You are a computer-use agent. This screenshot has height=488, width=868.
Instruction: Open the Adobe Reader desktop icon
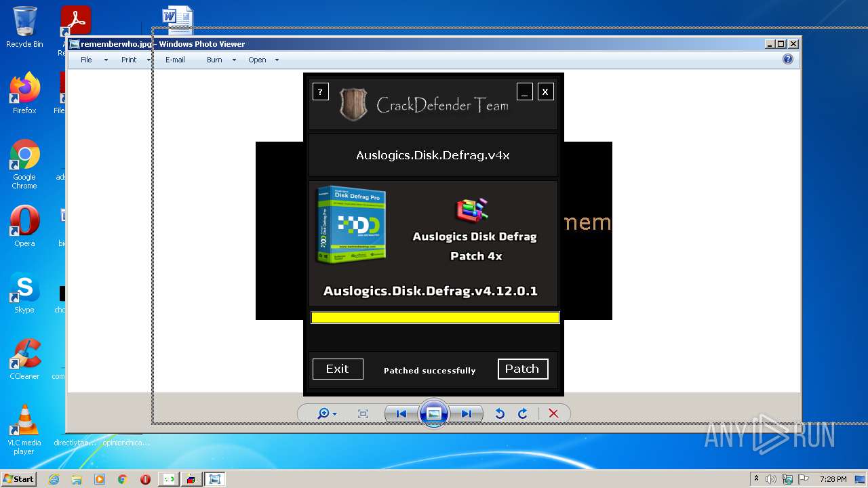coord(75,20)
